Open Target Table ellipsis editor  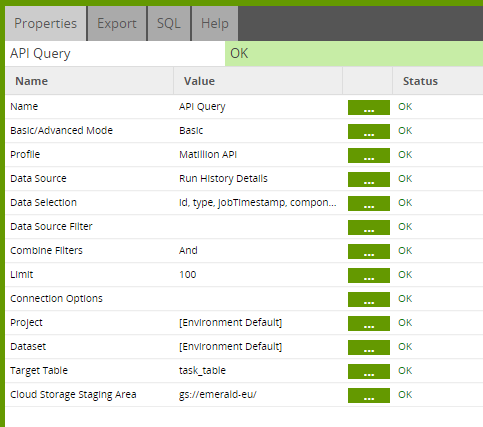coord(369,371)
